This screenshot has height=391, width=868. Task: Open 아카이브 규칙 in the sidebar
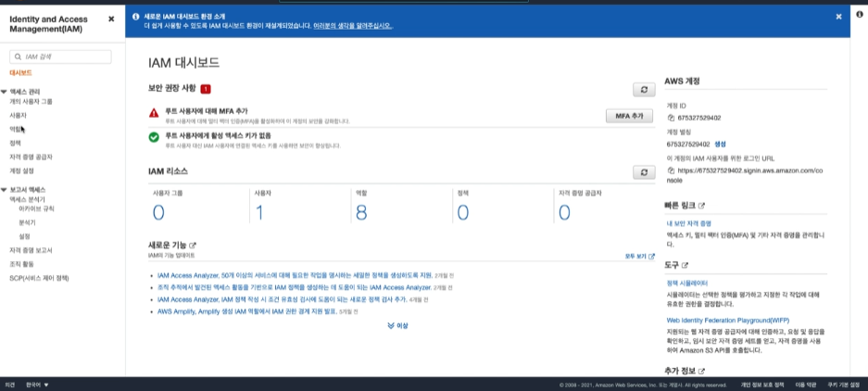point(36,208)
